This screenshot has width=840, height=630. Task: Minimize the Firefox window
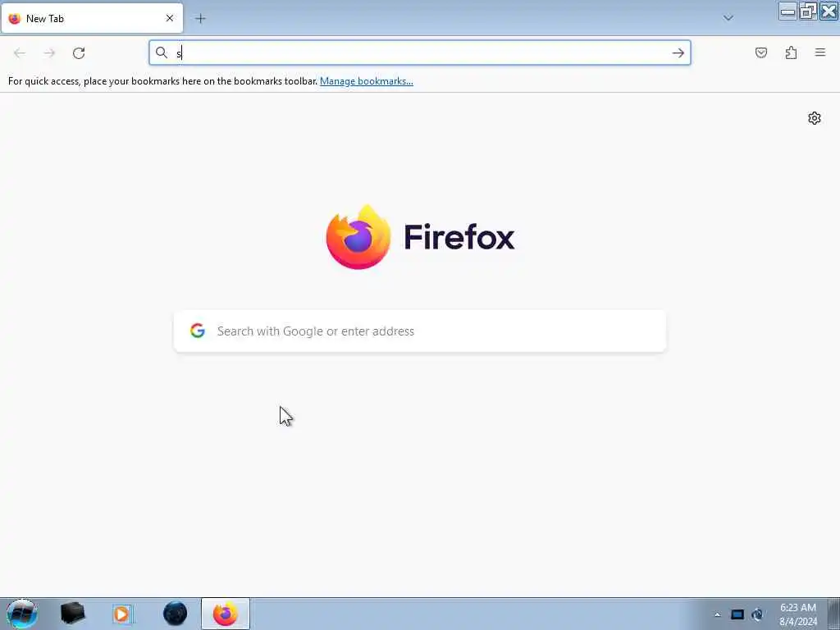coord(787,11)
